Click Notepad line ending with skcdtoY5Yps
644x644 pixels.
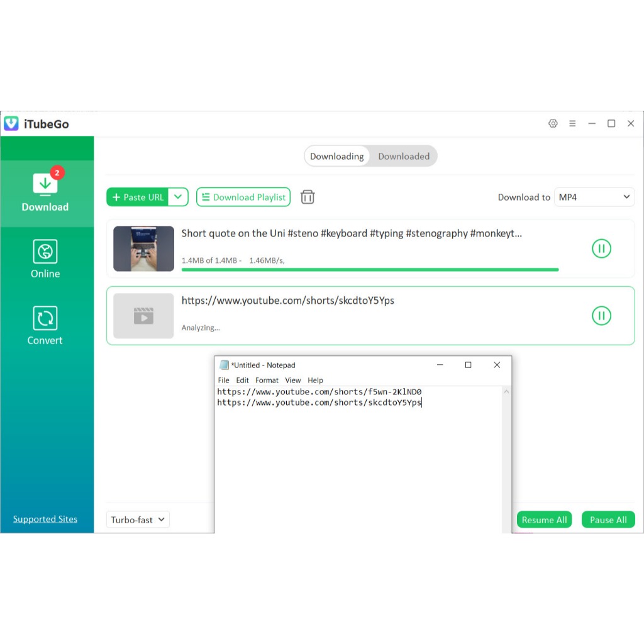[x=319, y=402]
